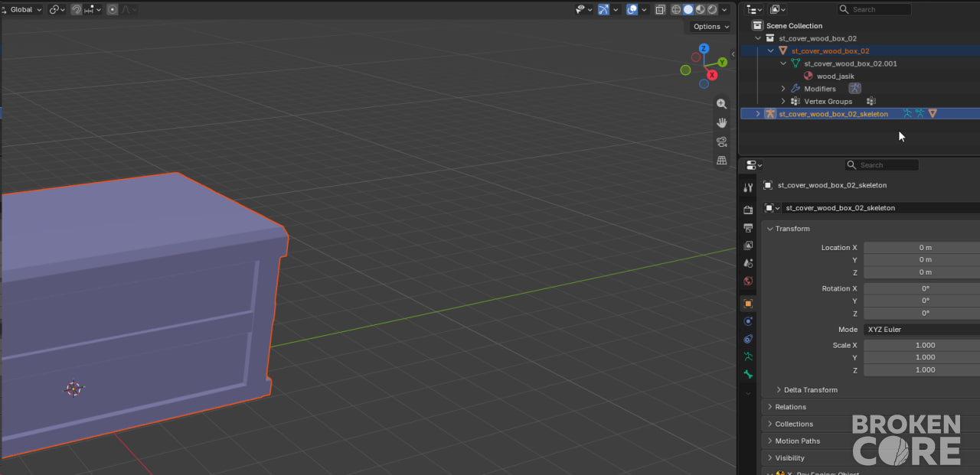The image size is (980, 475).
Task: Click the red X axis on navigation gizmo
Action: click(x=712, y=75)
